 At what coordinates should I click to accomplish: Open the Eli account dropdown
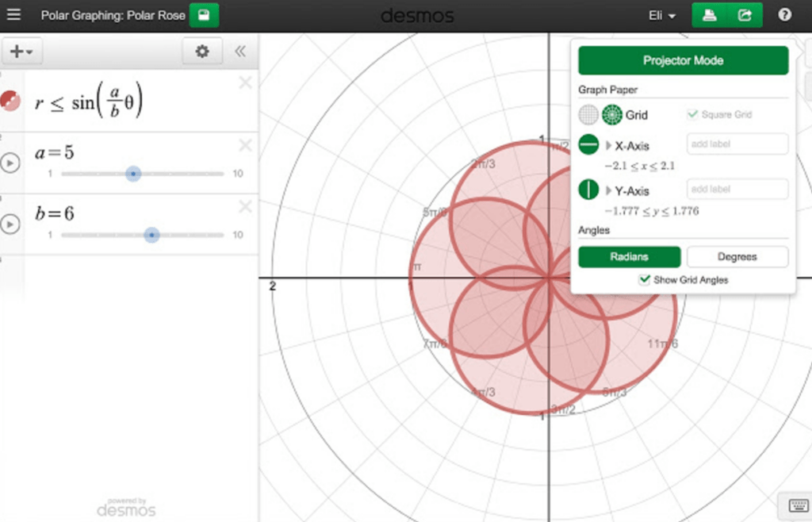[662, 16]
